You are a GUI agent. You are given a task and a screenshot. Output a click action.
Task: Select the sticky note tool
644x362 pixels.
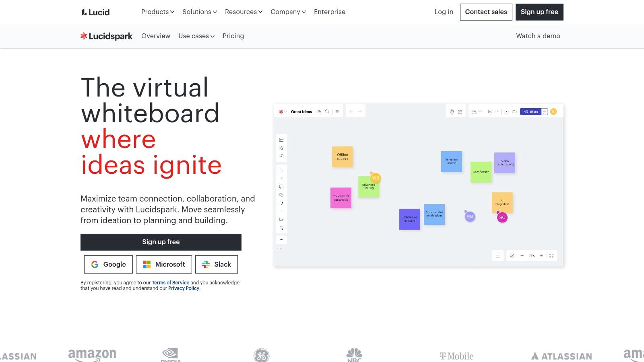(281, 187)
